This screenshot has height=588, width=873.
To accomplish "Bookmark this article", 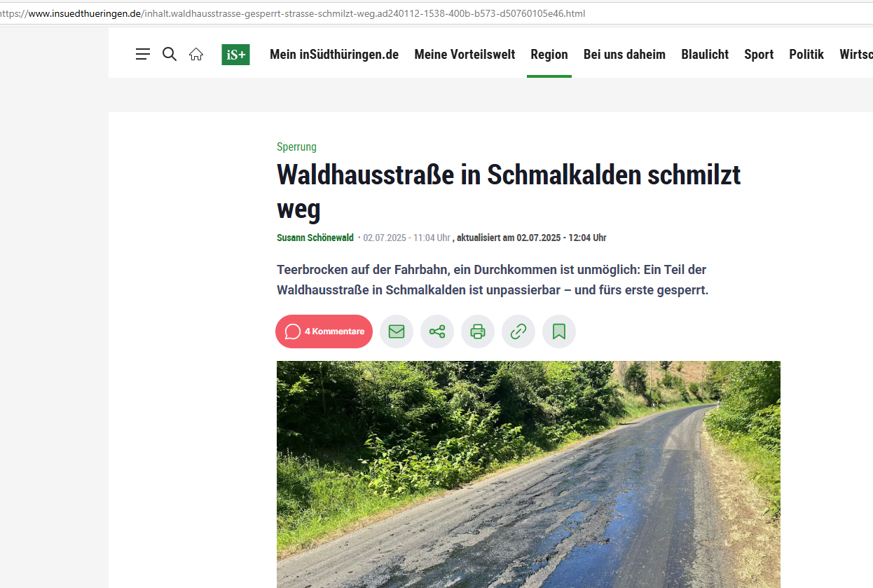I will (x=559, y=331).
